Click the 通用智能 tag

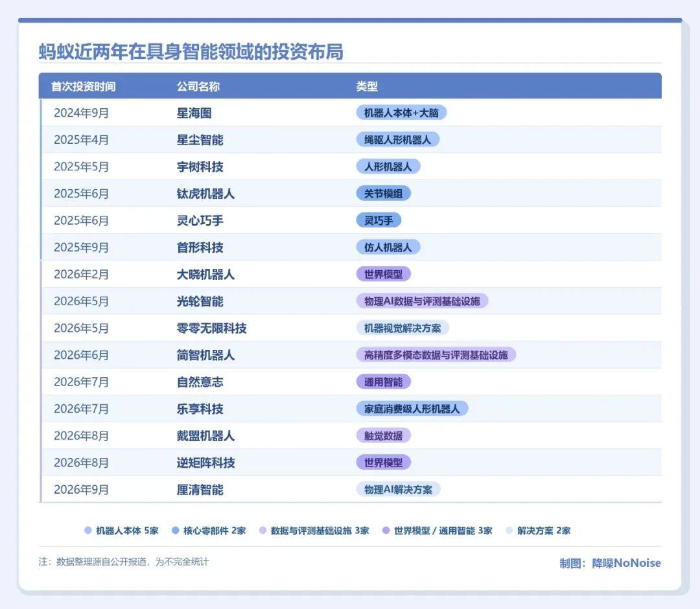click(x=384, y=382)
